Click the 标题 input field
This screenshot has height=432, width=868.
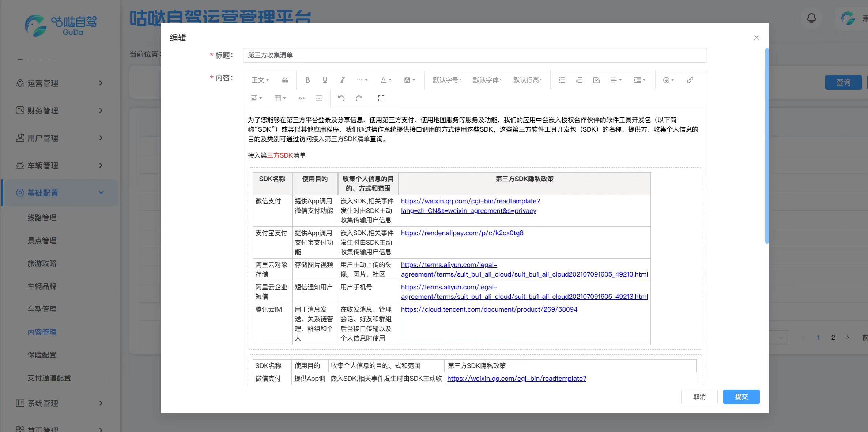[x=475, y=55]
